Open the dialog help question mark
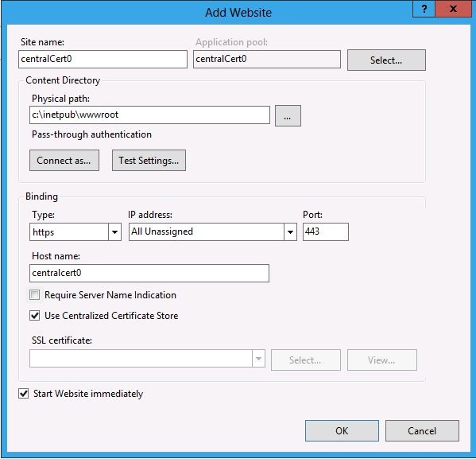 tap(424, 9)
